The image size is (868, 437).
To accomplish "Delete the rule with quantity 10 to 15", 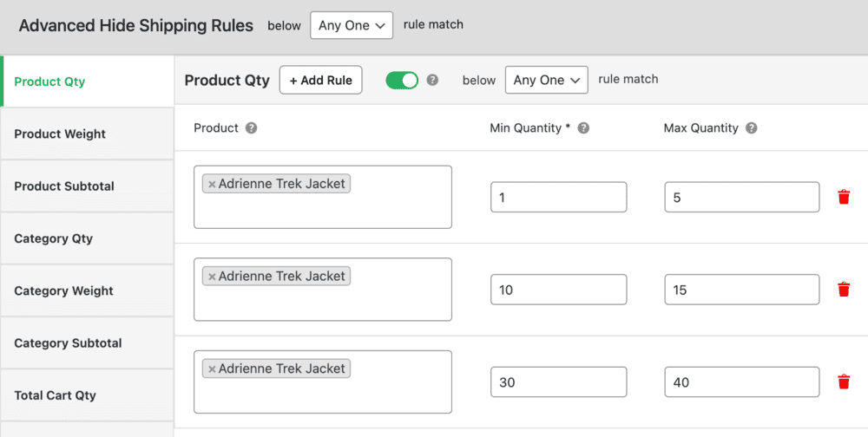I will [844, 290].
